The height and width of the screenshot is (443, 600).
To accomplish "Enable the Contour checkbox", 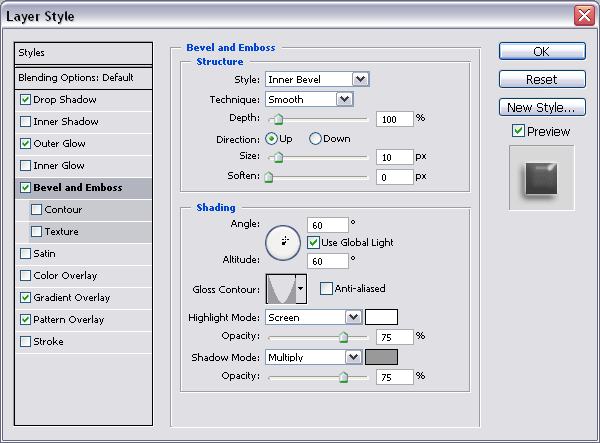I will pyautogui.click(x=36, y=210).
